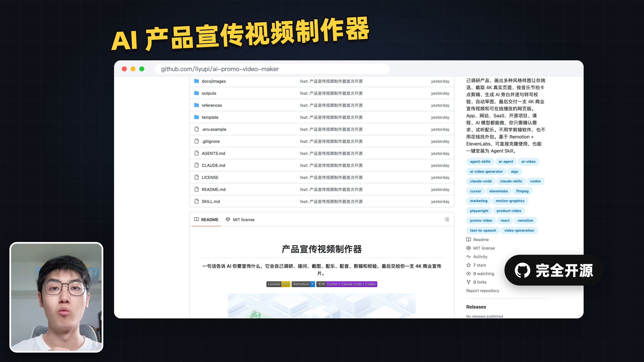Click Report repository link

[483, 291]
